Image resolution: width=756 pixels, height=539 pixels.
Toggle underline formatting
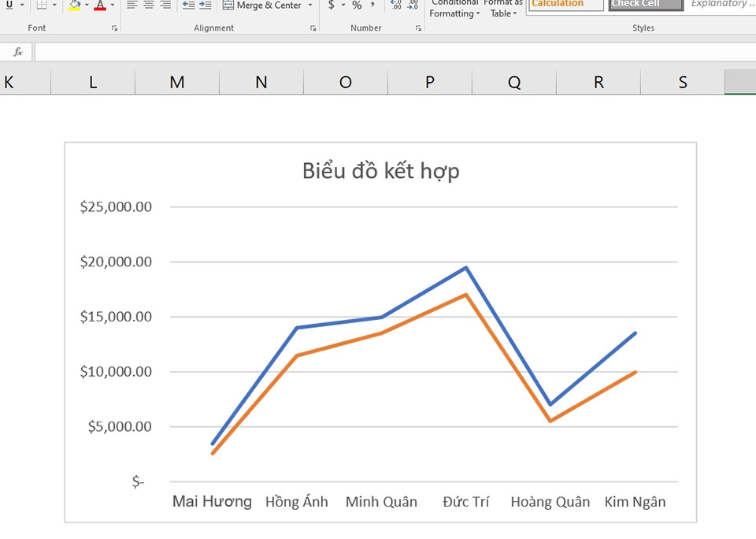click(9, 5)
